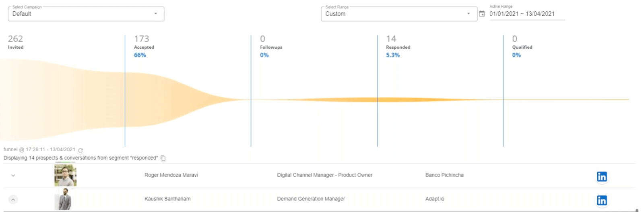Click the 66% accepted percentage
644x212 pixels.
click(x=140, y=55)
